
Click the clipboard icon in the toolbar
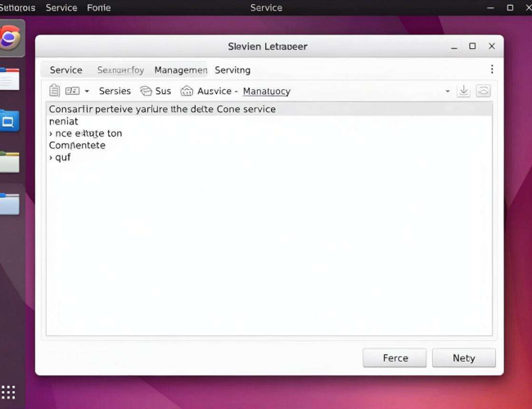coord(54,91)
